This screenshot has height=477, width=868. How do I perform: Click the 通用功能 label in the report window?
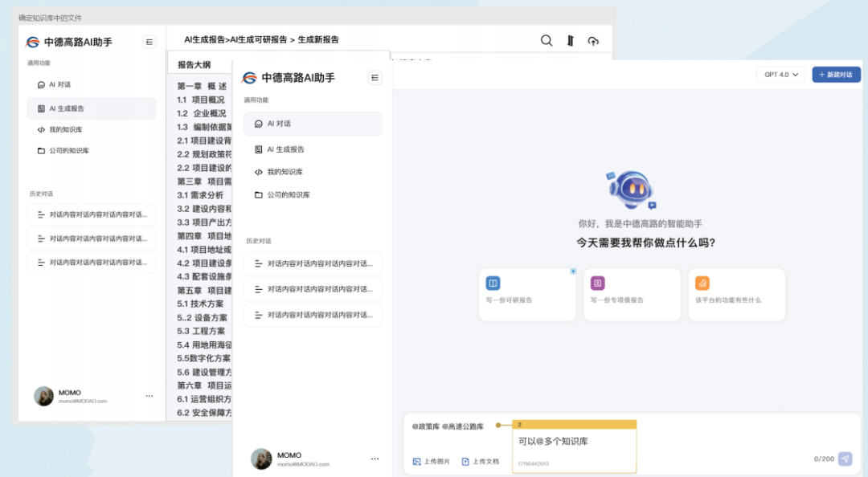point(39,63)
